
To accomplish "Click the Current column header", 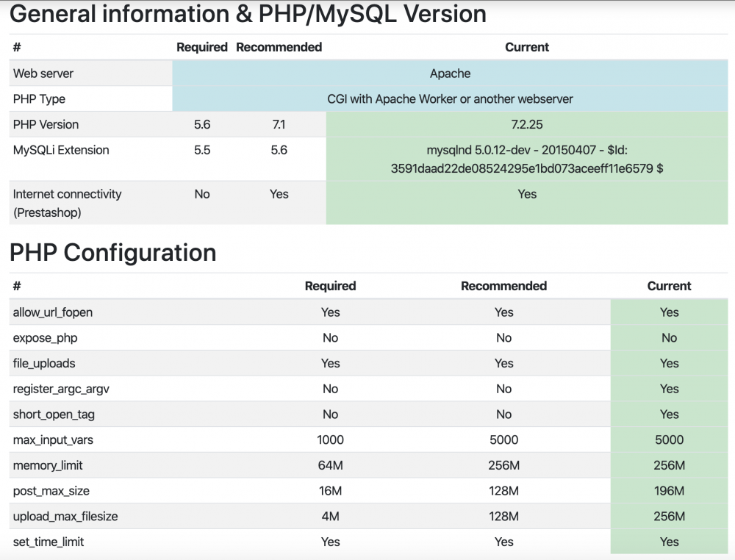I will [x=526, y=47].
